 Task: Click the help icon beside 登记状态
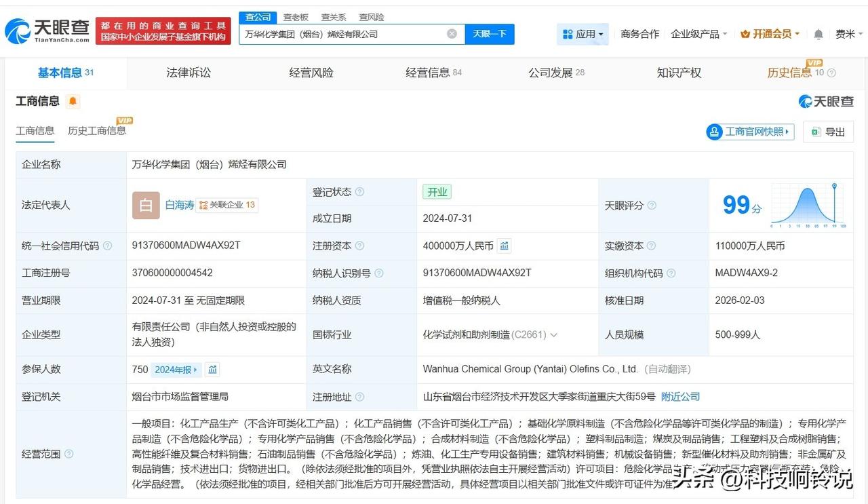tap(359, 192)
